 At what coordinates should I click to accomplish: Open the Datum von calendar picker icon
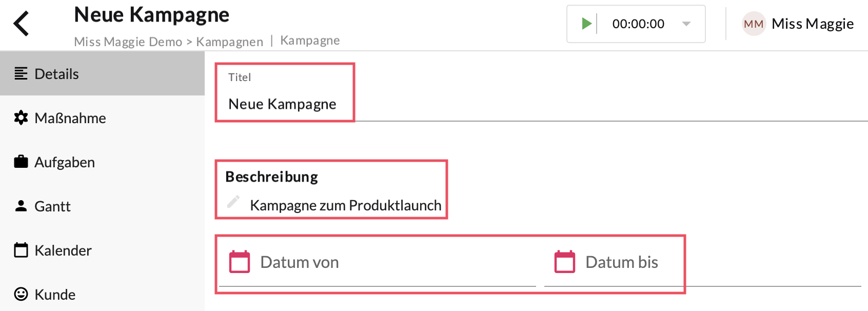(x=240, y=262)
